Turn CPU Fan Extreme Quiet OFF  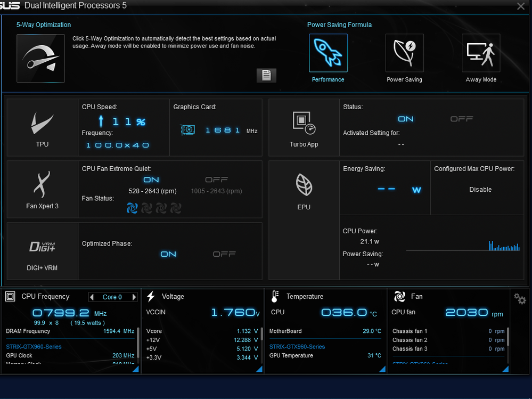[x=216, y=180]
